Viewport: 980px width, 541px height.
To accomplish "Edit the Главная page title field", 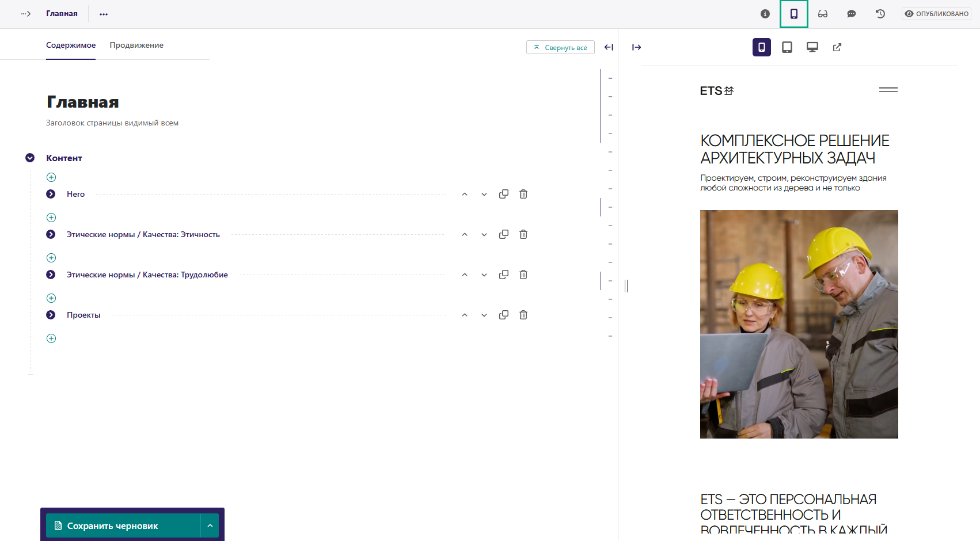I will point(83,102).
